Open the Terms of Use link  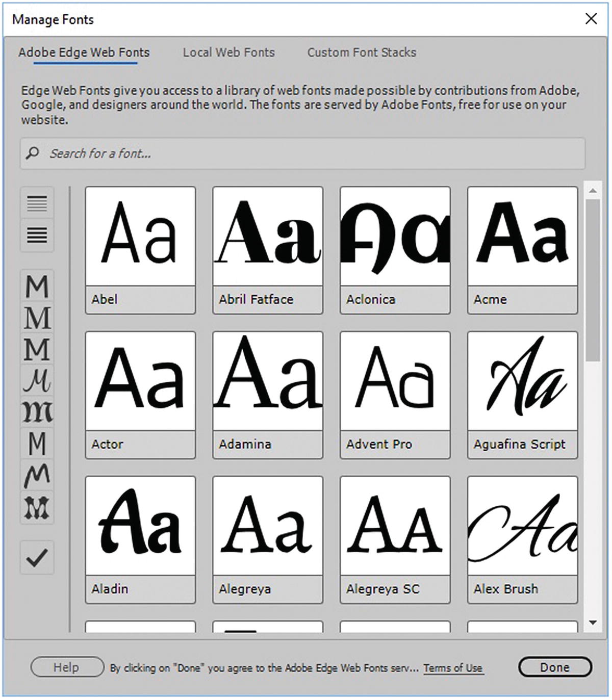click(x=453, y=667)
